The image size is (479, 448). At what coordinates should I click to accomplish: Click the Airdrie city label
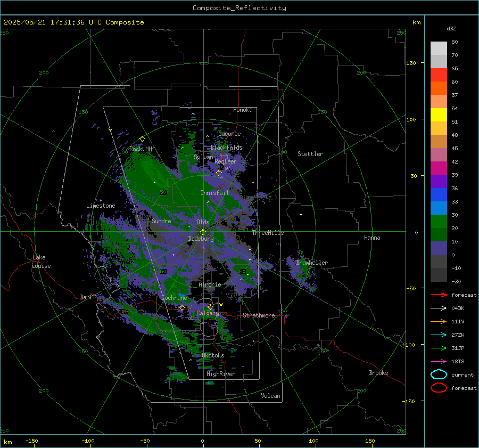[210, 284]
